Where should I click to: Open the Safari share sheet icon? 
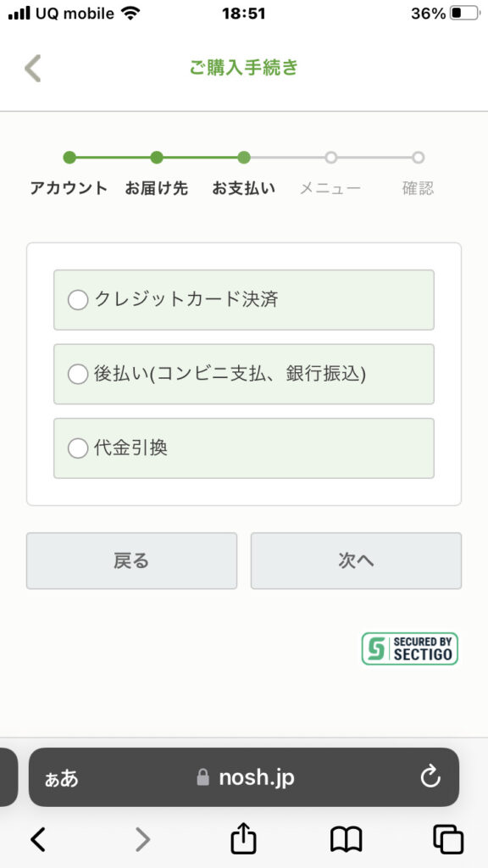tap(243, 838)
